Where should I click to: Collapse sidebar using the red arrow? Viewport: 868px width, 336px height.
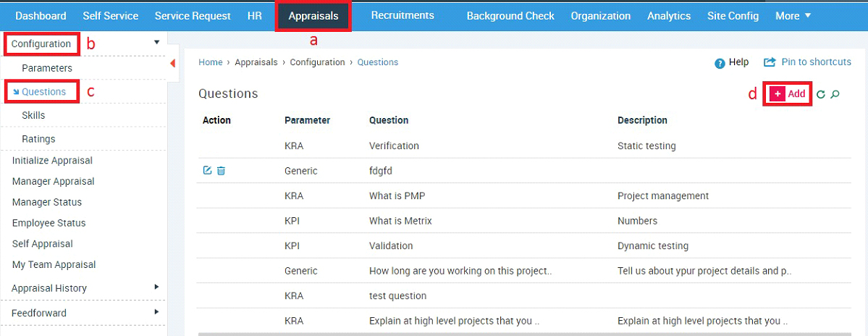(x=172, y=63)
